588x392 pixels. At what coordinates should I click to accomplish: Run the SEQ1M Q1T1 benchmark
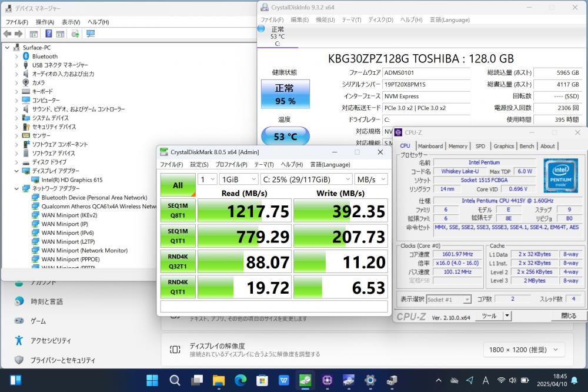(x=178, y=236)
